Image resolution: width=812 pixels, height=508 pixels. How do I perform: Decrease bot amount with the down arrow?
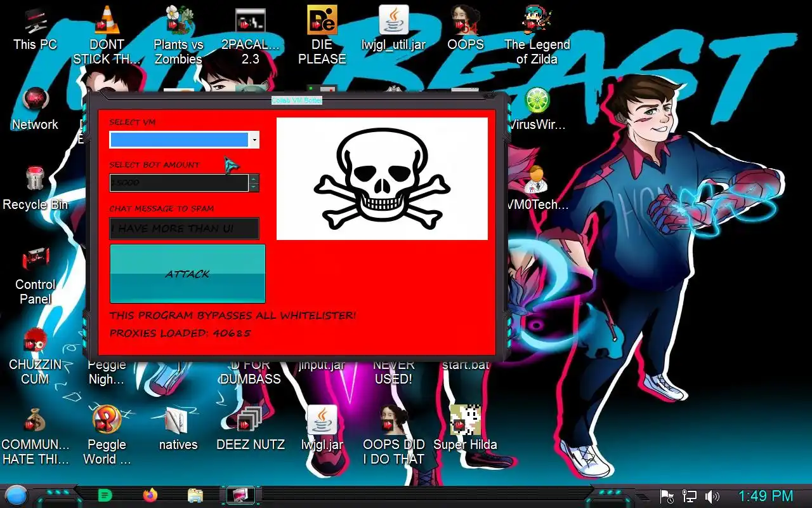254,187
